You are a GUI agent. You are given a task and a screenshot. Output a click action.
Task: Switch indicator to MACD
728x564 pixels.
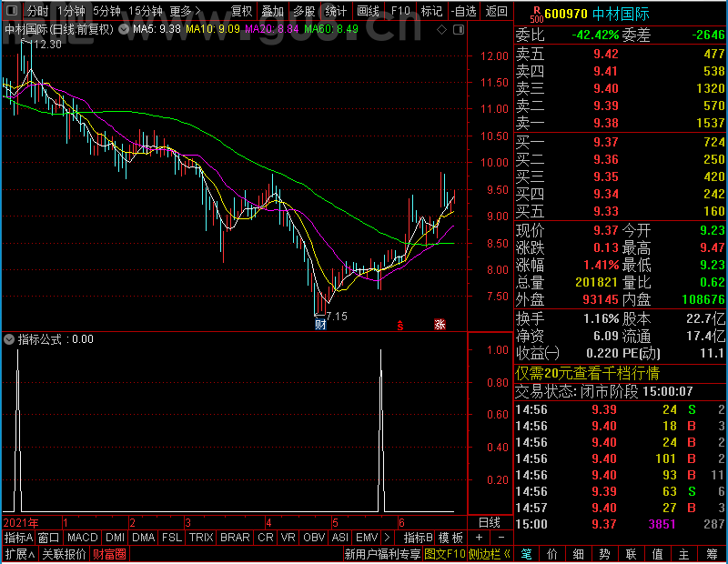[x=82, y=538]
